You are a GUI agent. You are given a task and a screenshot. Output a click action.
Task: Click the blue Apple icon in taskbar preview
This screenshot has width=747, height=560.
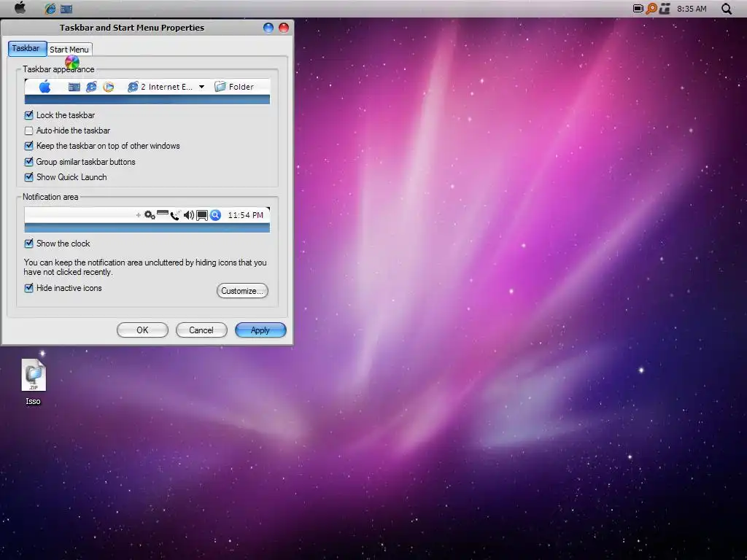coord(44,87)
